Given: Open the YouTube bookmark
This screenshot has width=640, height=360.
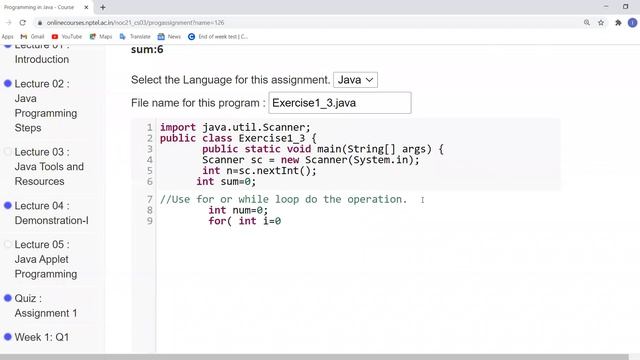Looking at the screenshot, I should pos(67,37).
